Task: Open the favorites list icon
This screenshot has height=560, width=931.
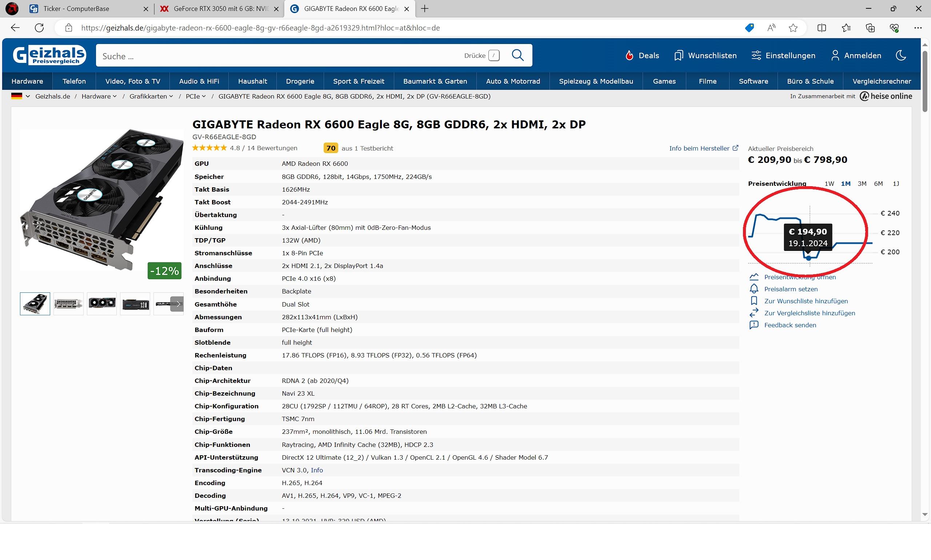Action: [x=846, y=28]
